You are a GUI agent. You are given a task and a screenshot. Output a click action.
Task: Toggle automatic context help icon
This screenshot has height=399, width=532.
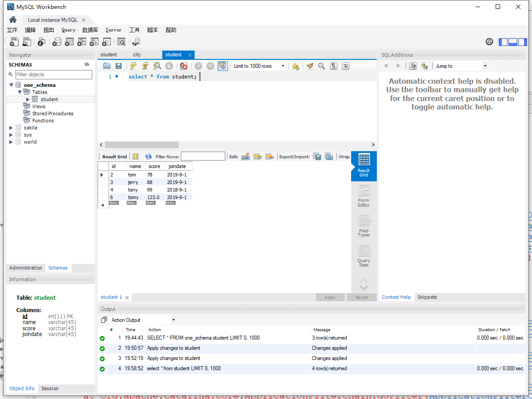click(425, 66)
